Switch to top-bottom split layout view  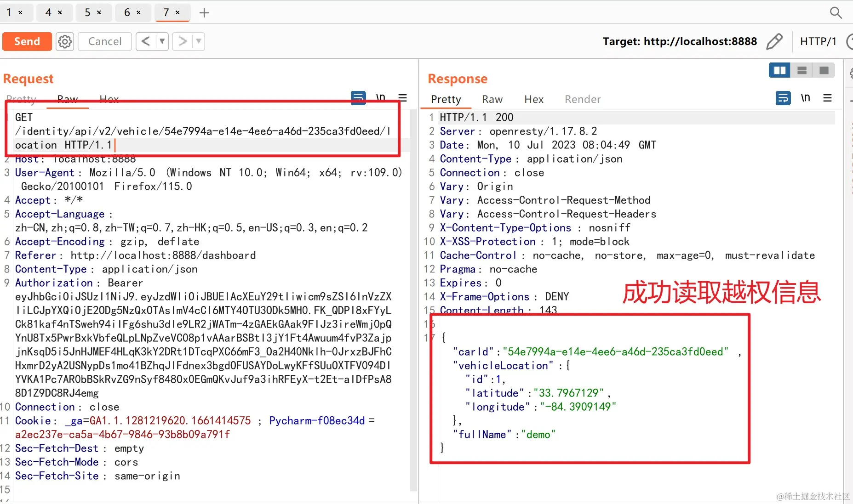point(802,70)
